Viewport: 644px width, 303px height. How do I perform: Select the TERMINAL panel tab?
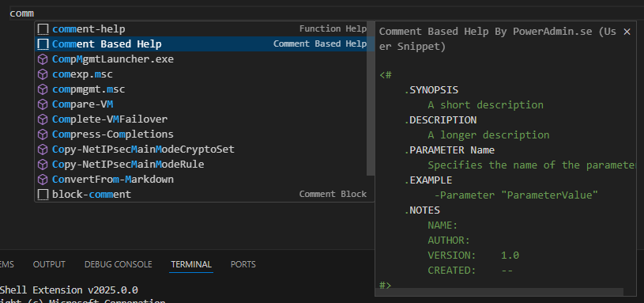[191, 264]
